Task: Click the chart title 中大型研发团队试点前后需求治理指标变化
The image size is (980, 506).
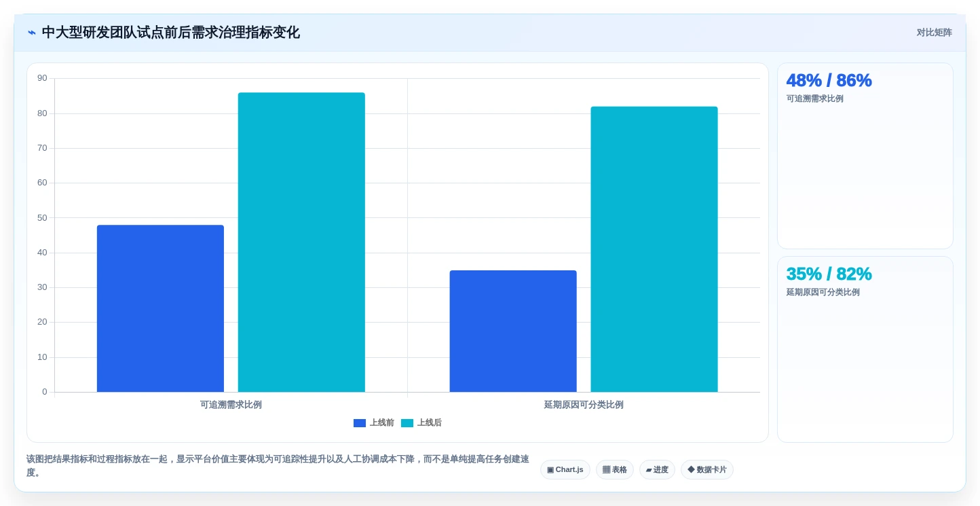Action: click(x=170, y=33)
